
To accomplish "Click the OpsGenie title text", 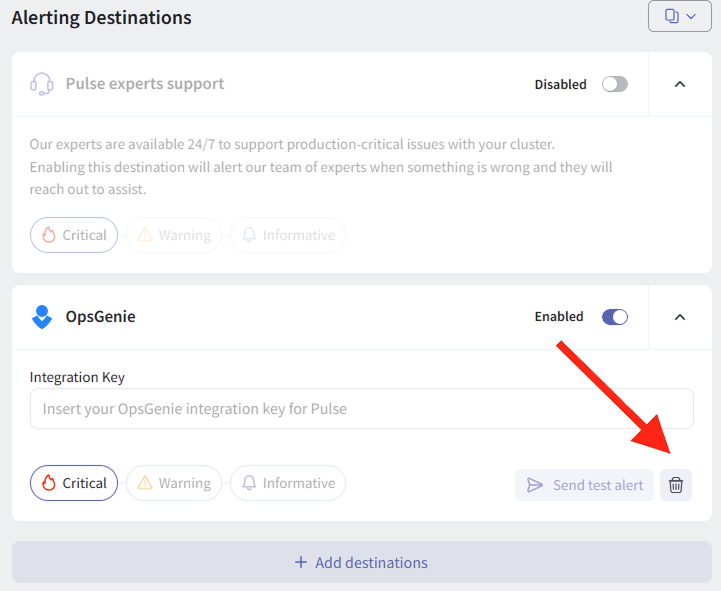I will click(100, 316).
